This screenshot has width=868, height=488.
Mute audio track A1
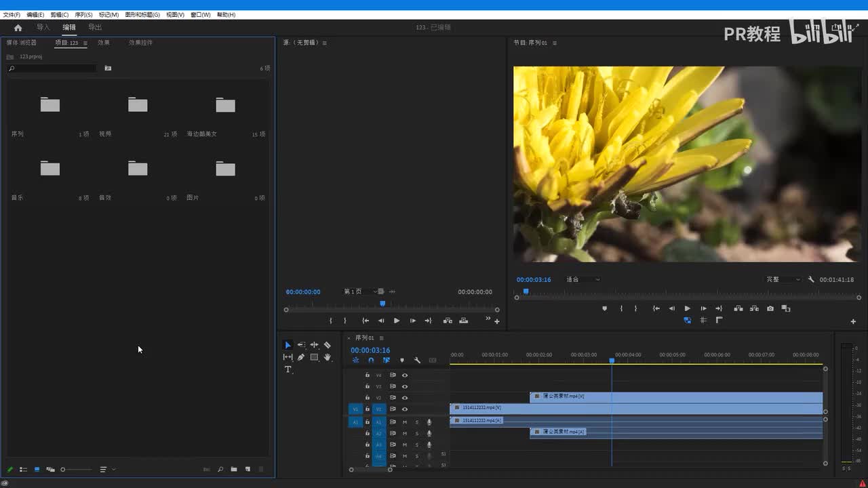(405, 422)
